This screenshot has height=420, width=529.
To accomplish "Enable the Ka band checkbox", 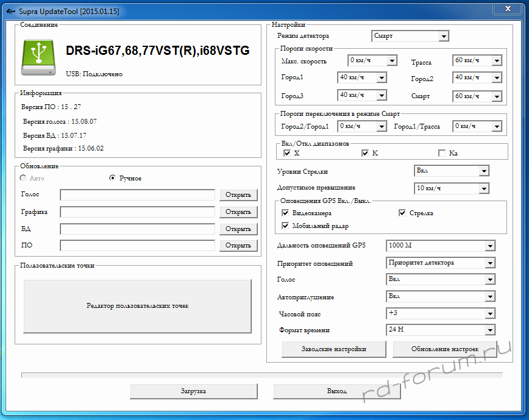I will coord(442,153).
